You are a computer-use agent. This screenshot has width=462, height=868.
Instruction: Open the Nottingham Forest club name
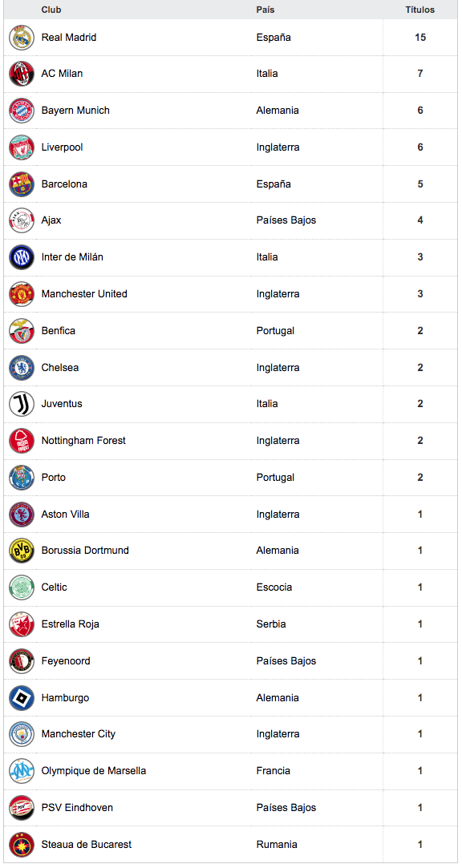pyautogui.click(x=83, y=441)
